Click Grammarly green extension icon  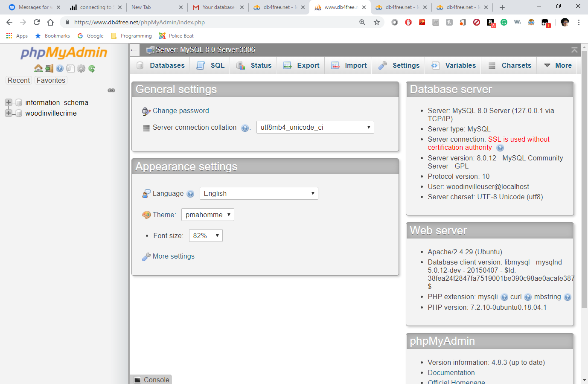[504, 22]
